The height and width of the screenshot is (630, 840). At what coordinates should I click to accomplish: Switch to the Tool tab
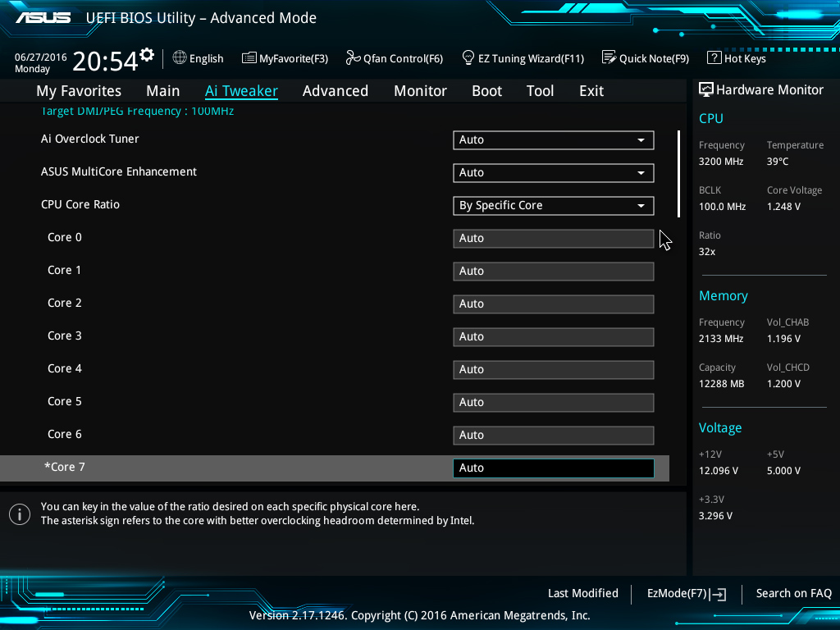[x=540, y=91]
